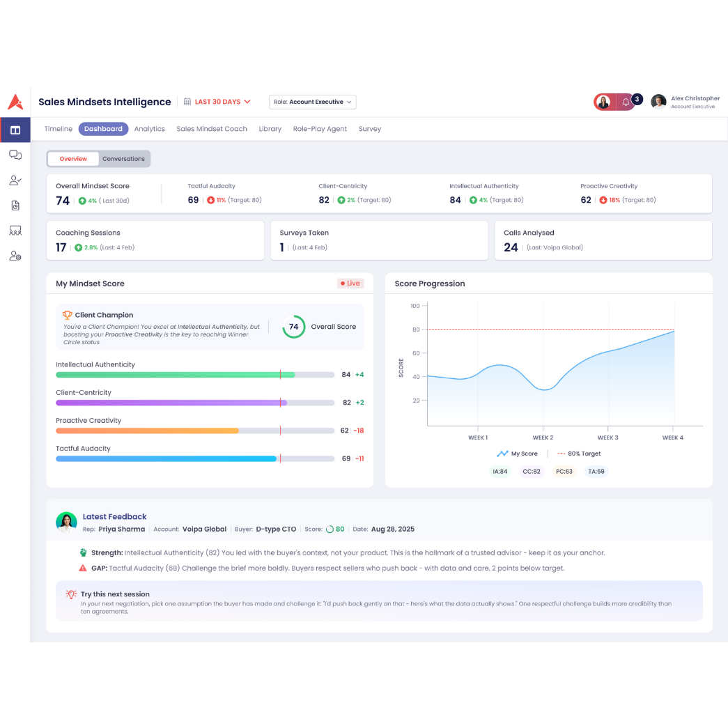Open the notifications bell icon
This screenshot has width=728, height=728.
(x=626, y=102)
